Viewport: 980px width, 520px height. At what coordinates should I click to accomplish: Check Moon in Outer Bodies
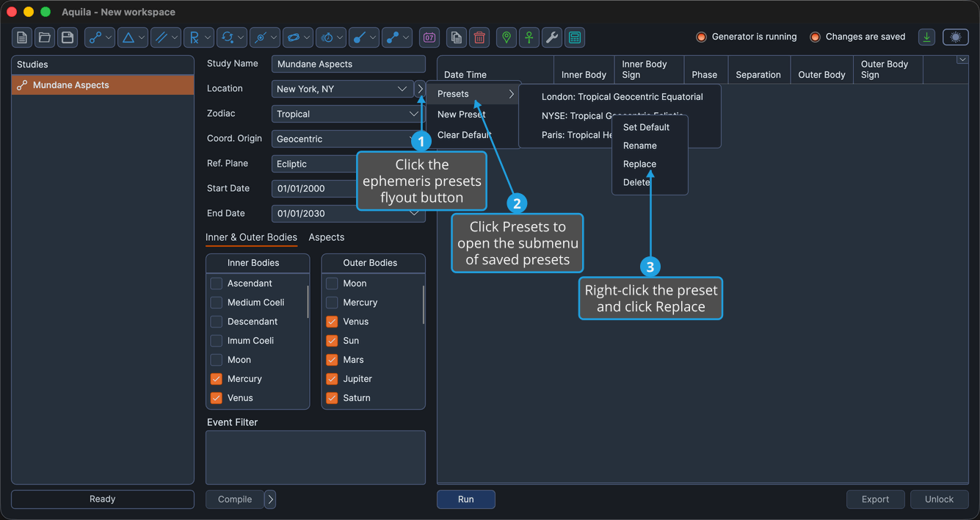[332, 284]
